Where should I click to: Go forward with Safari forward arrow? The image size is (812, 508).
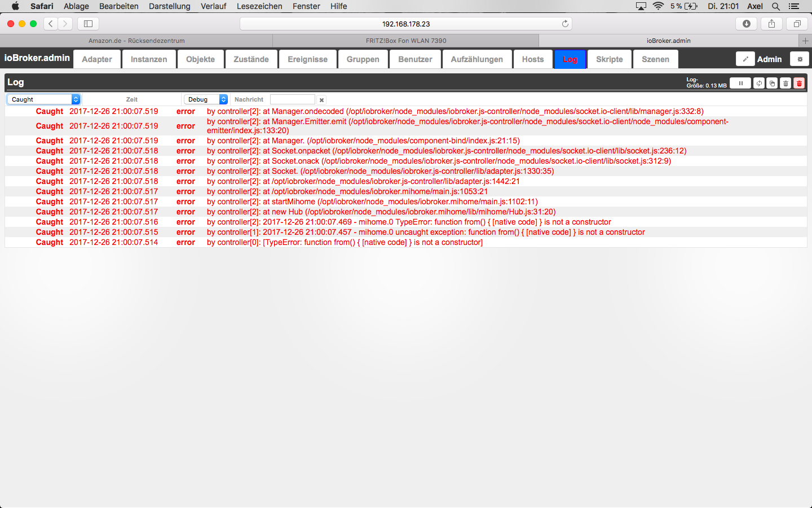pyautogui.click(x=65, y=24)
